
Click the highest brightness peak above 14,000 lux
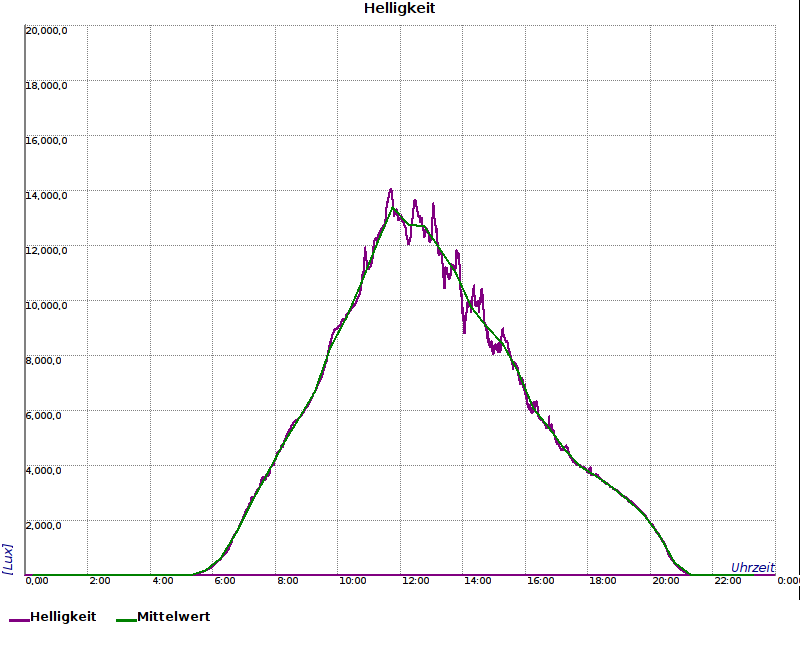tap(391, 190)
